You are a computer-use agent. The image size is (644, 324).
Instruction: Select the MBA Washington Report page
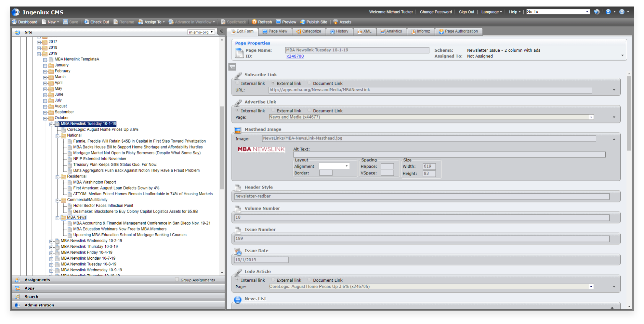click(x=94, y=182)
